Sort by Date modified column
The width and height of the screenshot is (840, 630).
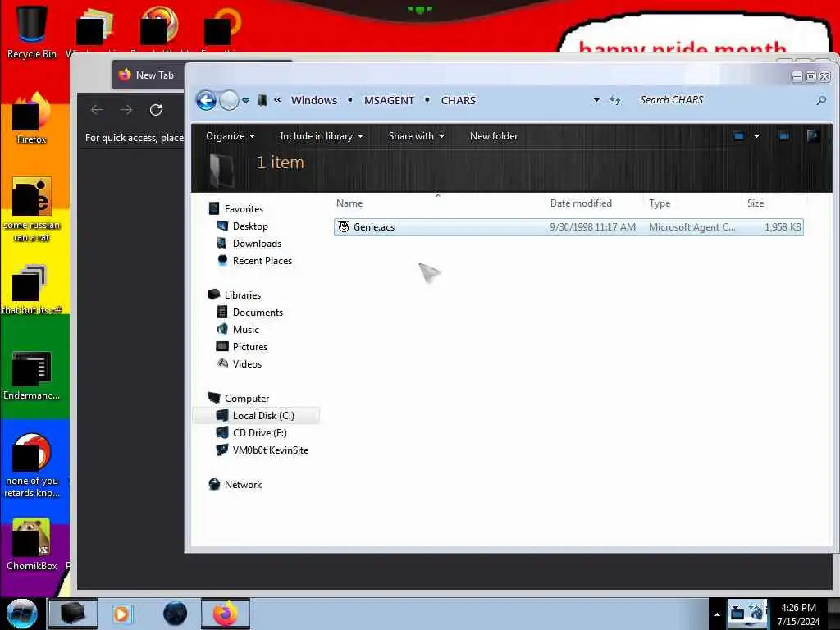pos(581,203)
